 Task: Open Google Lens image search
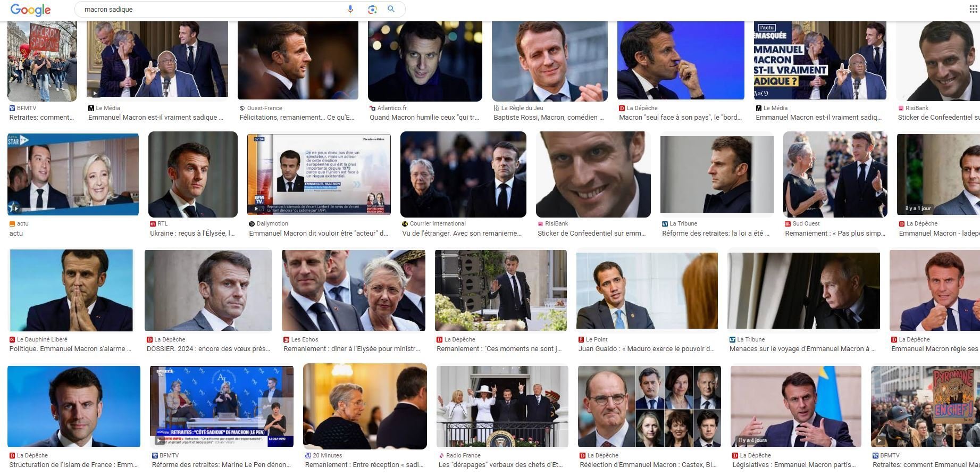click(x=372, y=9)
